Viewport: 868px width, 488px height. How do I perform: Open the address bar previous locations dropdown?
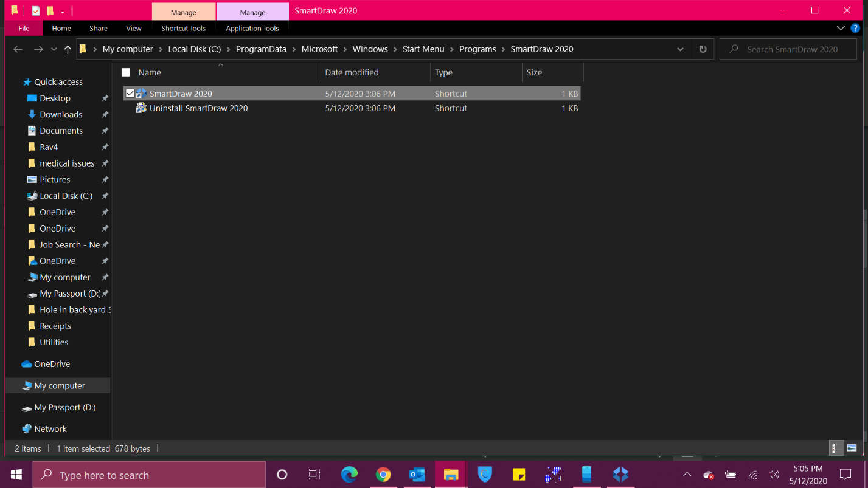tap(680, 49)
